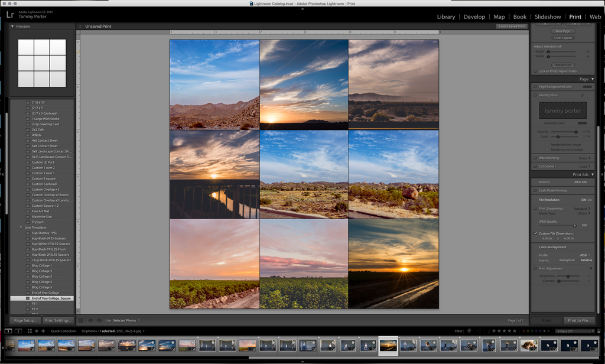This screenshot has width=605, height=364.
Task: Open the secondary display icon in filmstrip toolbar
Action: 19,331
